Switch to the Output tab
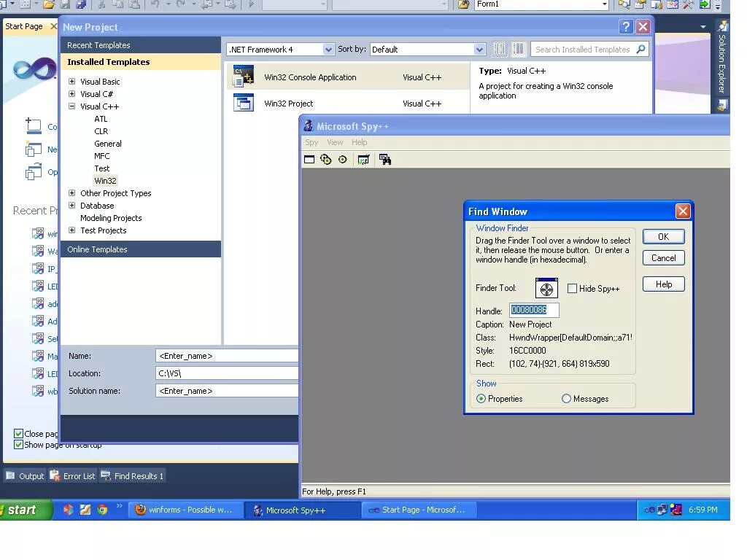This screenshot has height=560, width=747. point(25,475)
